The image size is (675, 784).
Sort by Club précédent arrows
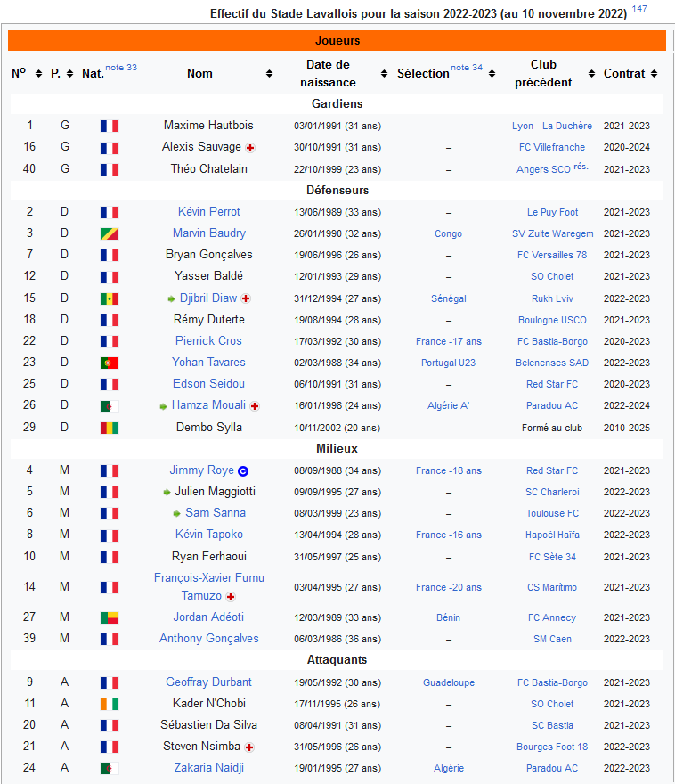click(x=592, y=74)
